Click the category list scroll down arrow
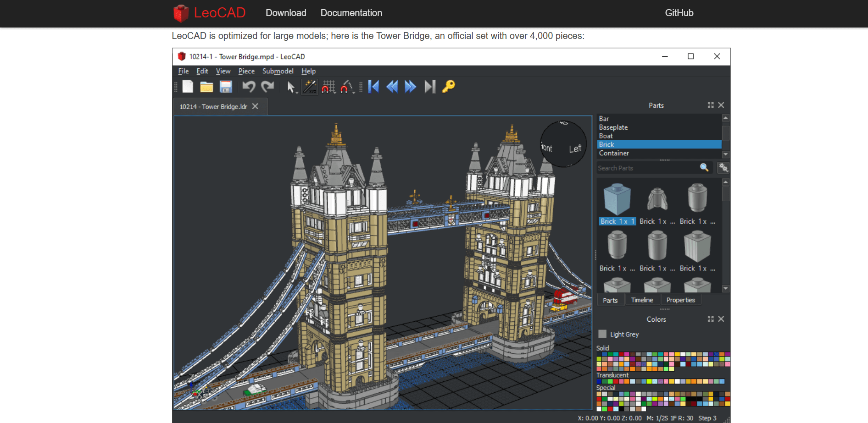Image resolution: width=868 pixels, height=423 pixels. (726, 154)
